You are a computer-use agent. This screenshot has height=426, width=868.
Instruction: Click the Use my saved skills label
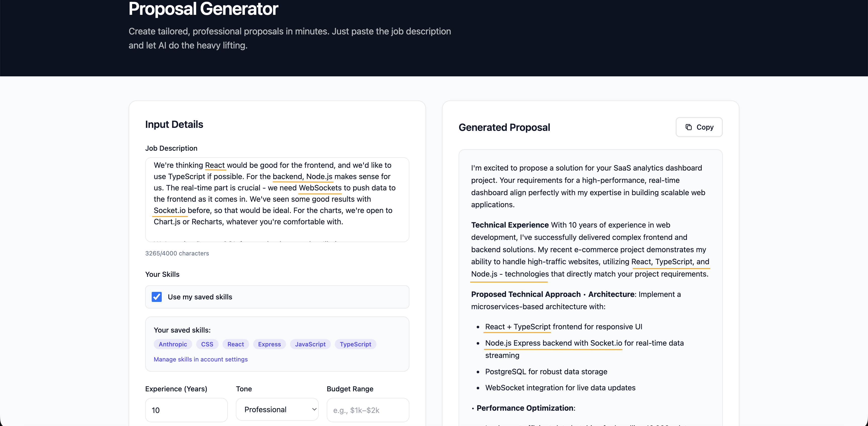(200, 297)
